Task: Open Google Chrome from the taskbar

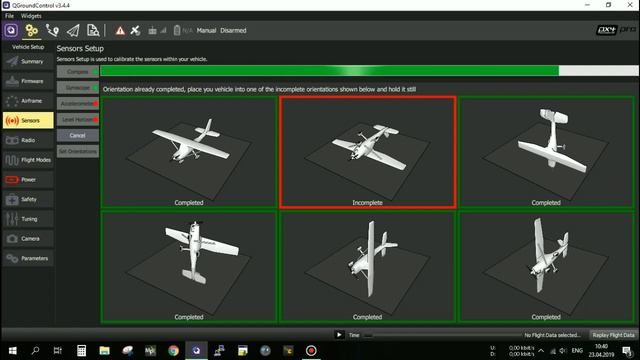Action: point(173,351)
